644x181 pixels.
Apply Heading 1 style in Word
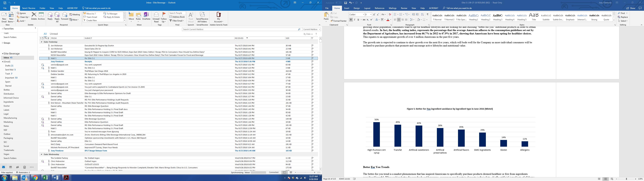pos(473,17)
